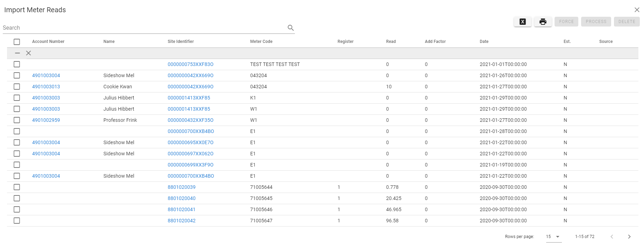Check the row for Cookie Kwan

click(17, 87)
